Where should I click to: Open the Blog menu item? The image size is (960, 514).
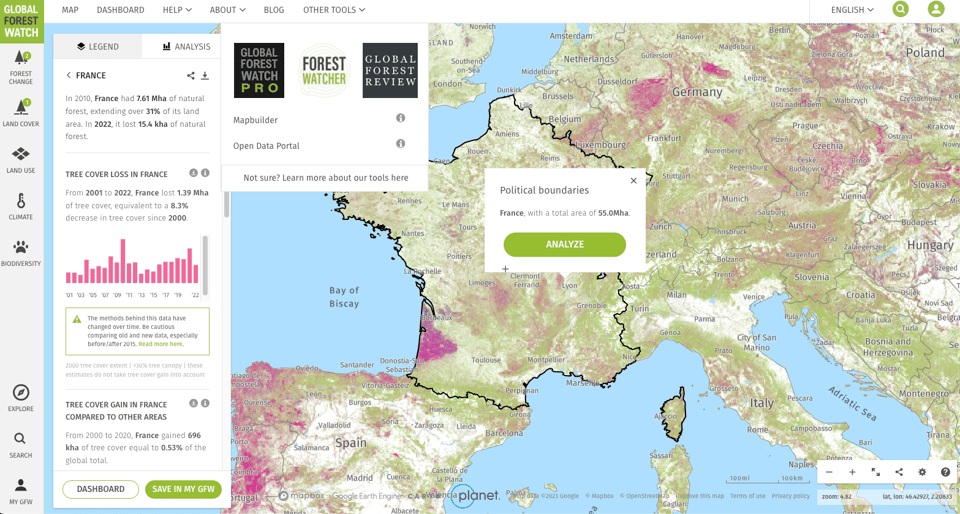(x=273, y=10)
